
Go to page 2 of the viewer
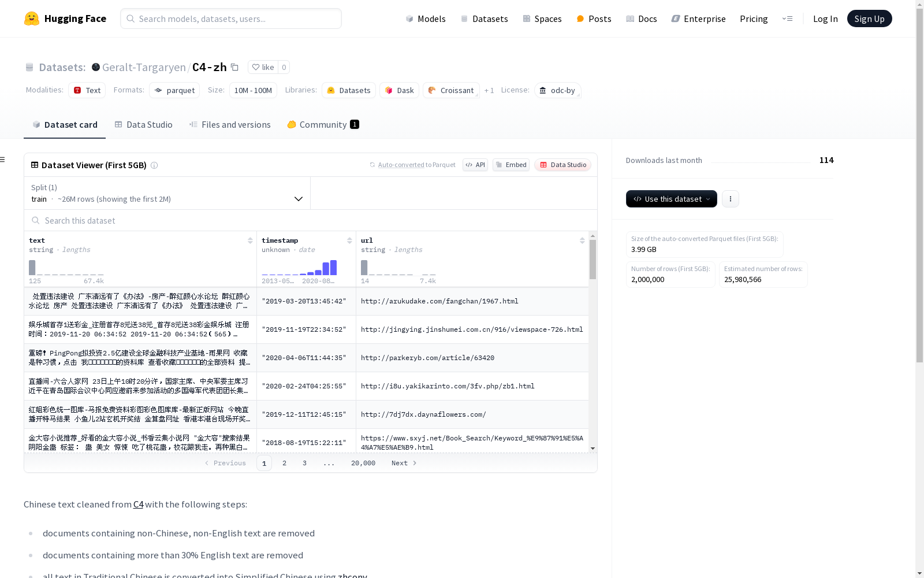click(x=284, y=463)
